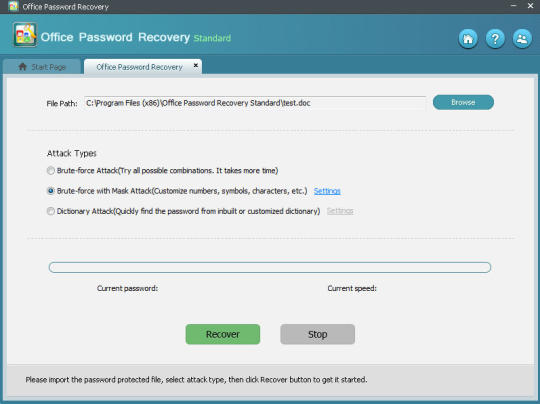540x404 pixels.
Task: Click the title bar application icon
Action: [x=13, y=6]
